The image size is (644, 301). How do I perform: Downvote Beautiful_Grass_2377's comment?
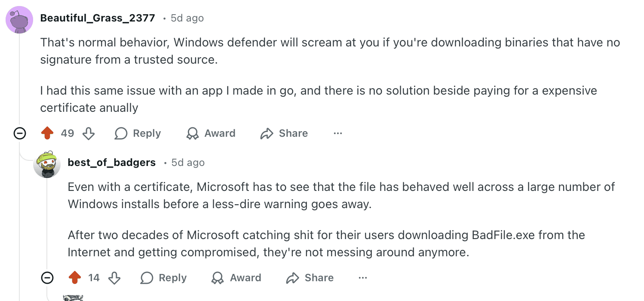pos(89,133)
